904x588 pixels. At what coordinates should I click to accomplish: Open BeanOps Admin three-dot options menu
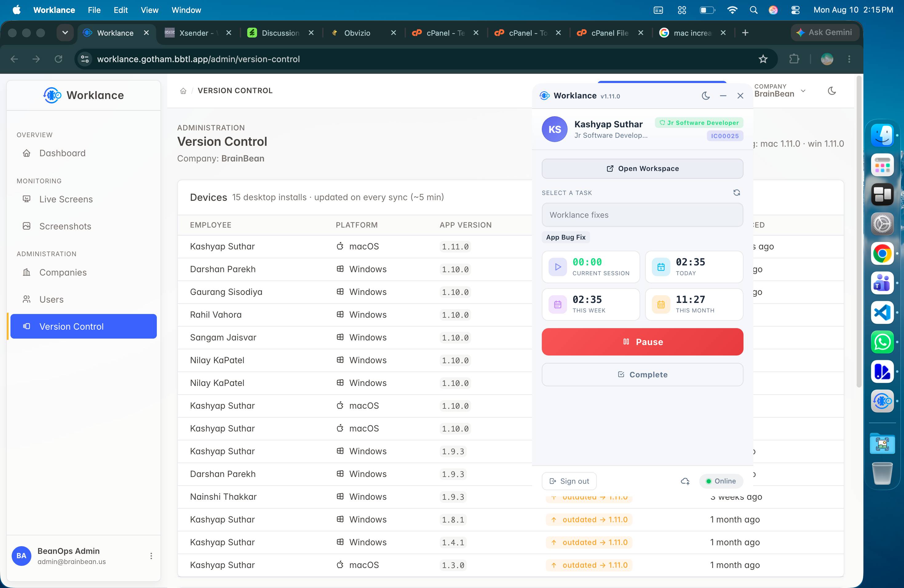[x=151, y=556]
